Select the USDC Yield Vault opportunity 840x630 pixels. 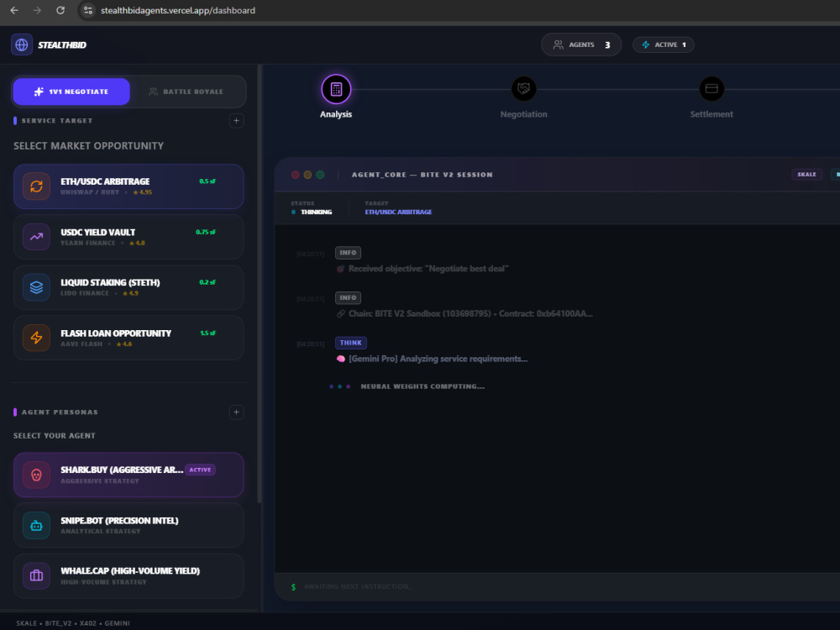[x=129, y=237]
